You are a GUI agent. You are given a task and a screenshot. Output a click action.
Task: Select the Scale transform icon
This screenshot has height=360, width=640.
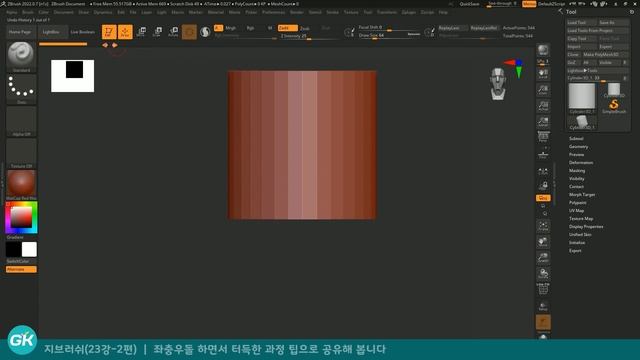tap(157, 31)
